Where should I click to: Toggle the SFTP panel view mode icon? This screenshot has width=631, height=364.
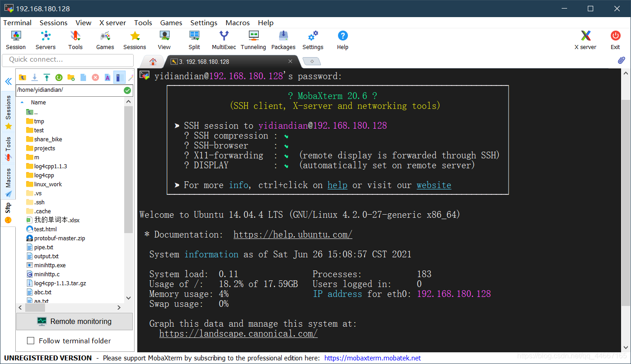119,77
